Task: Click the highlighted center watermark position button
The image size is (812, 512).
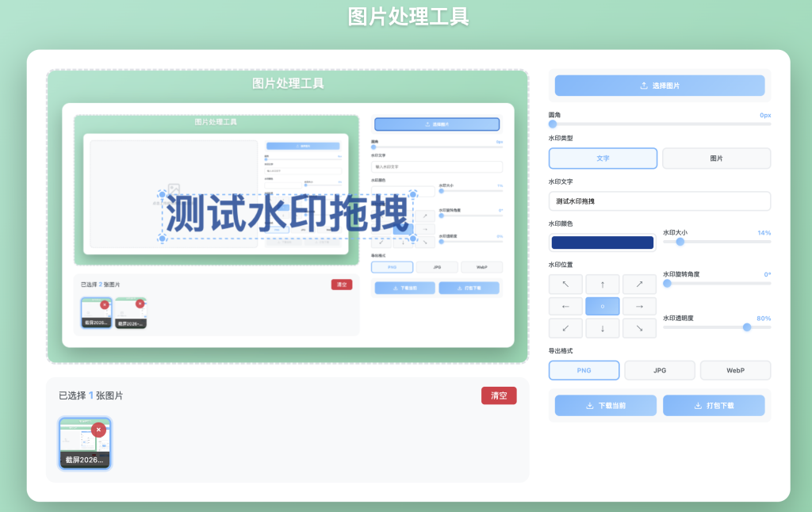Action: pyautogui.click(x=603, y=307)
